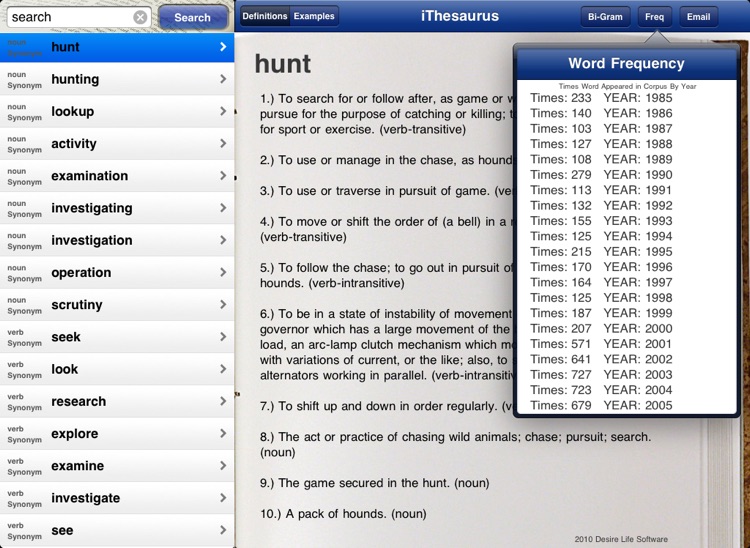
Task: Click 'Times: 641' entry for 2002
Action: coord(561,359)
